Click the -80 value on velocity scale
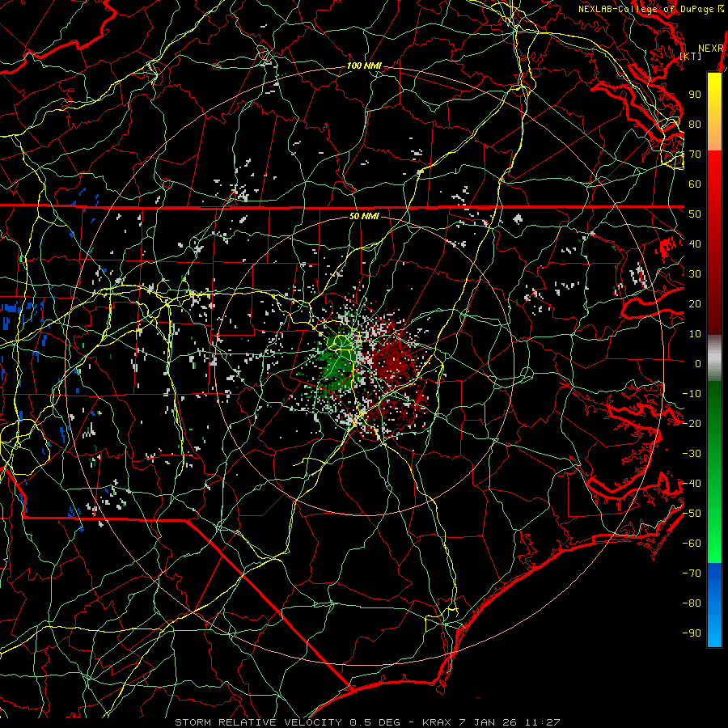 [692, 603]
